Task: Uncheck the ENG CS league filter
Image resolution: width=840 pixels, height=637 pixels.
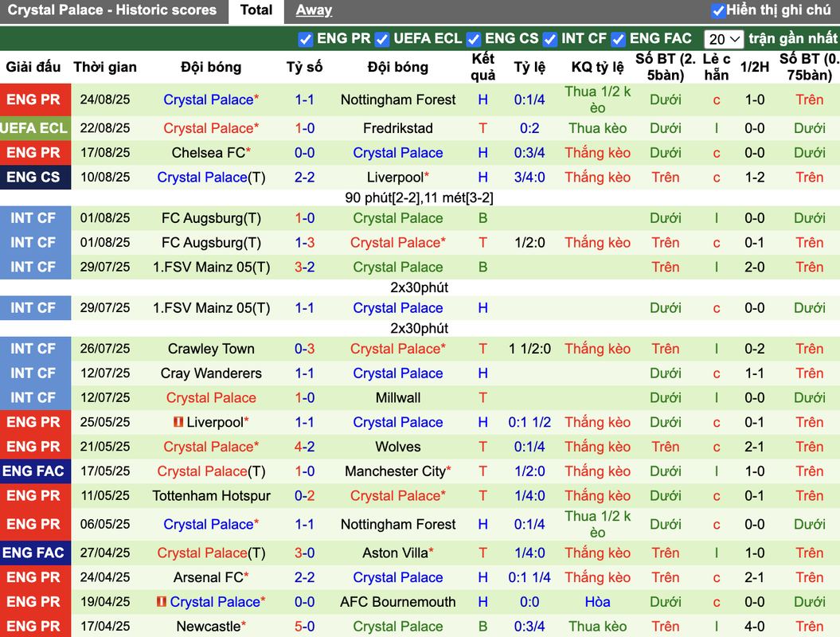Action: pos(474,39)
